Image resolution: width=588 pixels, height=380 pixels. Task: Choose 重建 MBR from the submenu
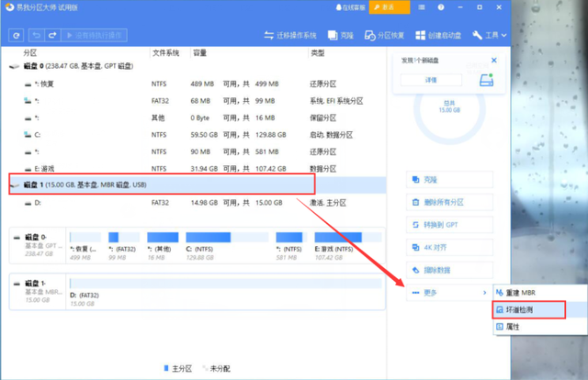click(x=522, y=293)
